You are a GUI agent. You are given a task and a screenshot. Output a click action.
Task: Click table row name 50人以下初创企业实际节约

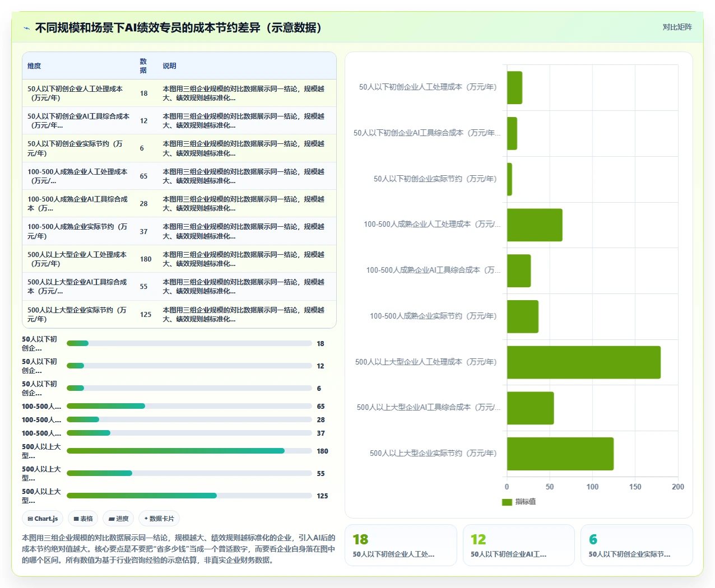click(x=75, y=148)
